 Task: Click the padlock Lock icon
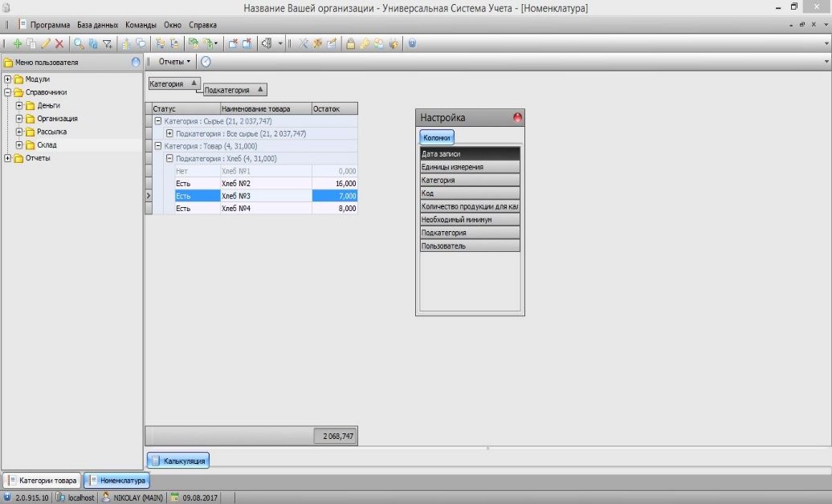coord(351,44)
